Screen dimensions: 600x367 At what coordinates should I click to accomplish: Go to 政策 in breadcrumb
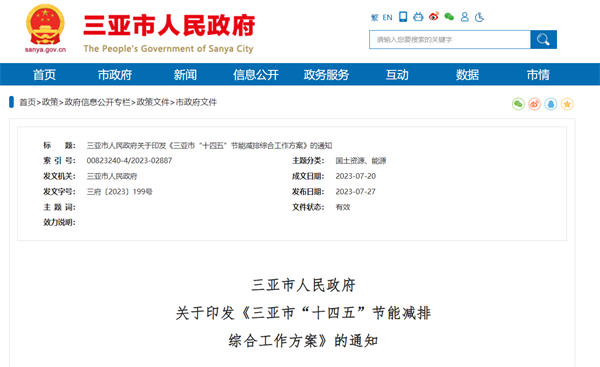50,102
